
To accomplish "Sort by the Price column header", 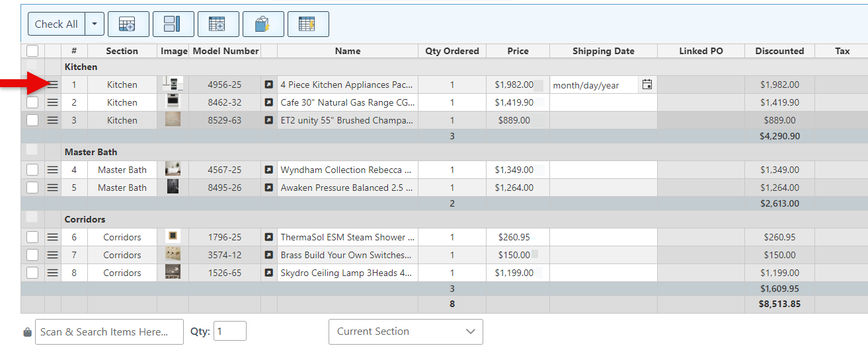I will pyautogui.click(x=518, y=51).
